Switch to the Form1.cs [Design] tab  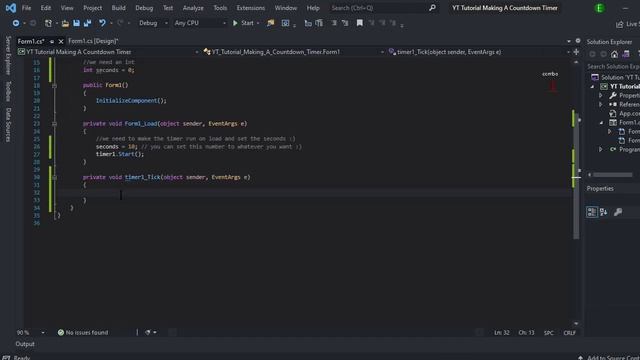tap(93, 41)
